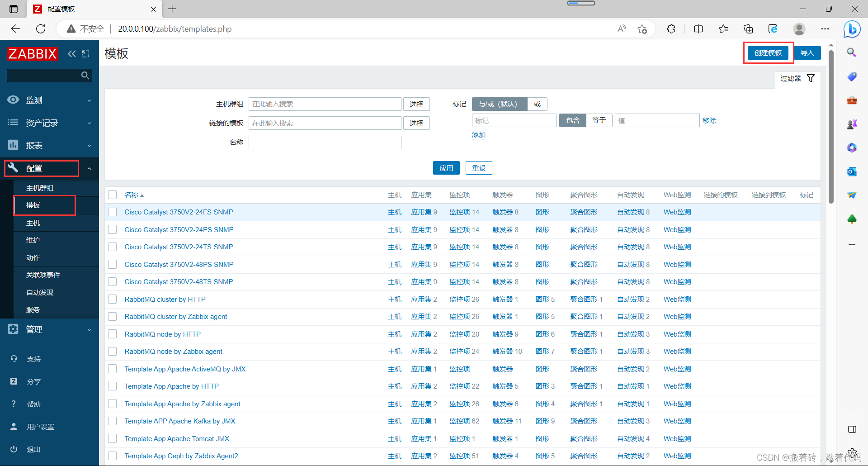Check Template App Apache by HTTP checkbox
The width and height of the screenshot is (868, 466).
click(113, 386)
